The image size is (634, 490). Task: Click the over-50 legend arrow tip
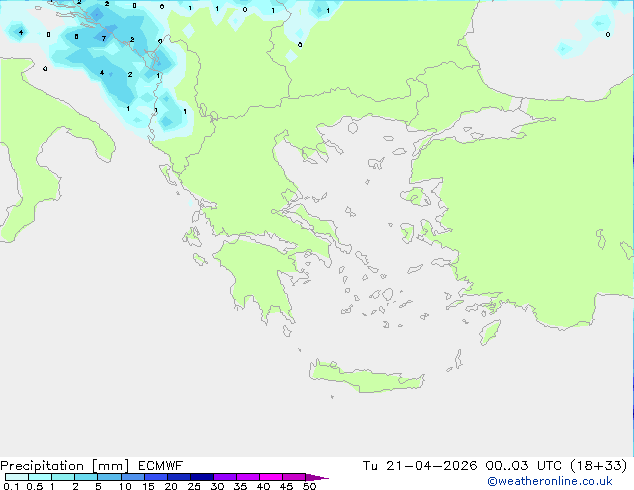coord(317,477)
